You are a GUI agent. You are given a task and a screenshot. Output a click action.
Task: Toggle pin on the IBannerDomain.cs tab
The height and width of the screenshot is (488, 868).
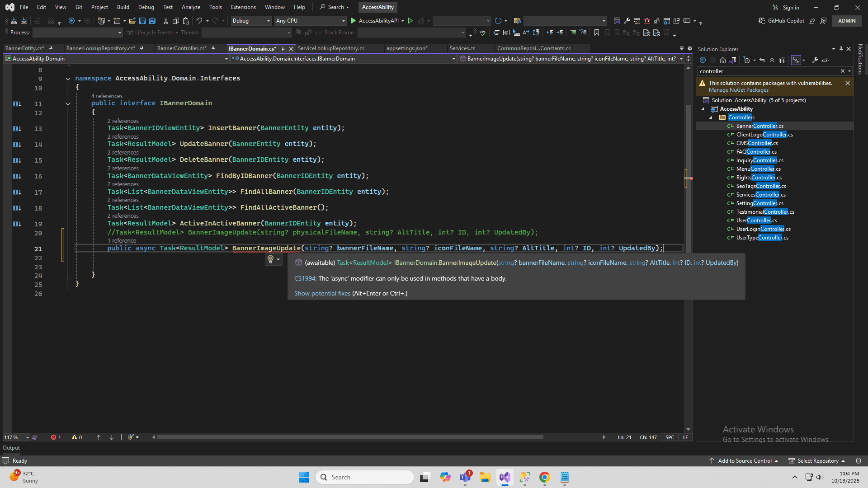click(x=283, y=48)
